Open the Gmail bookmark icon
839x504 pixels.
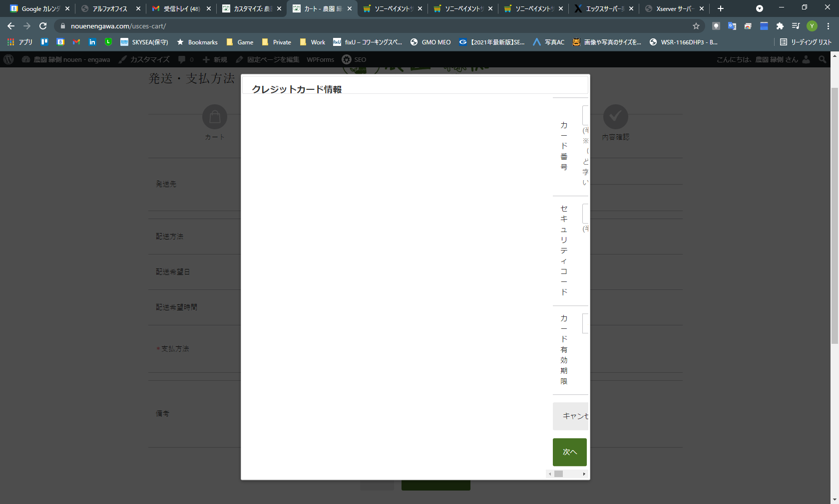[x=76, y=42]
